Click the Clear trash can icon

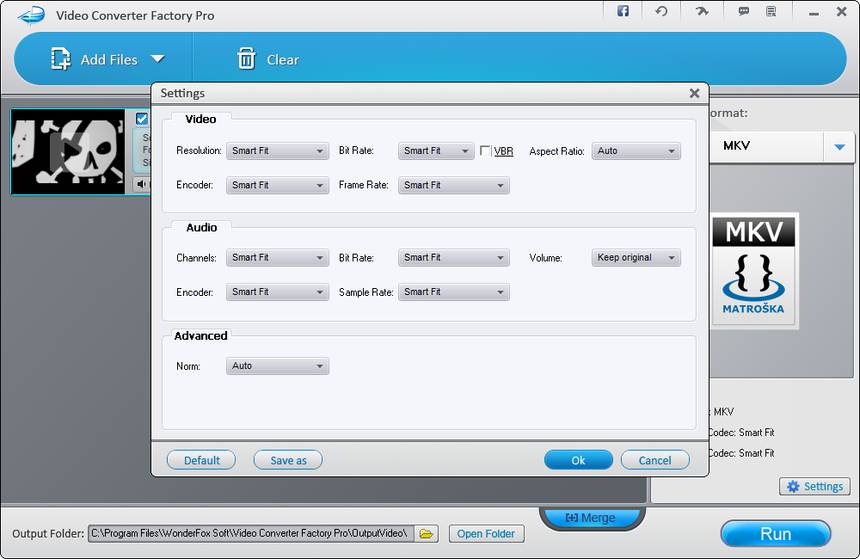pyautogui.click(x=246, y=59)
